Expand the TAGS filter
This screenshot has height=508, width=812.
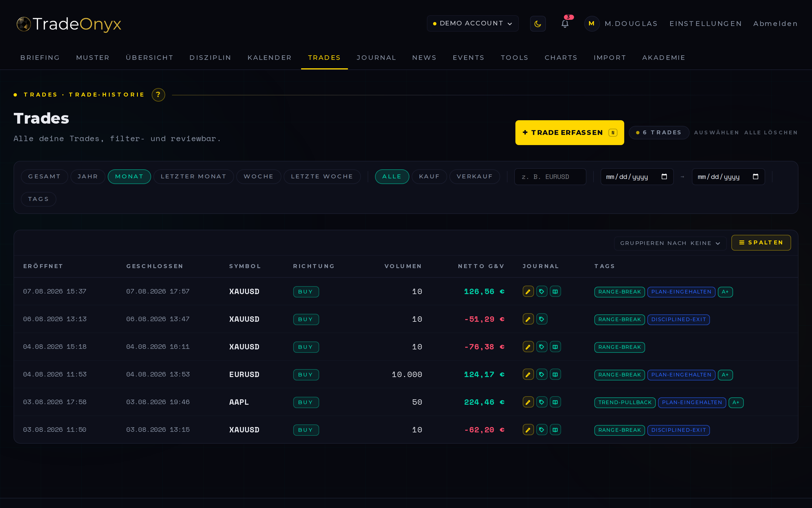(38, 199)
